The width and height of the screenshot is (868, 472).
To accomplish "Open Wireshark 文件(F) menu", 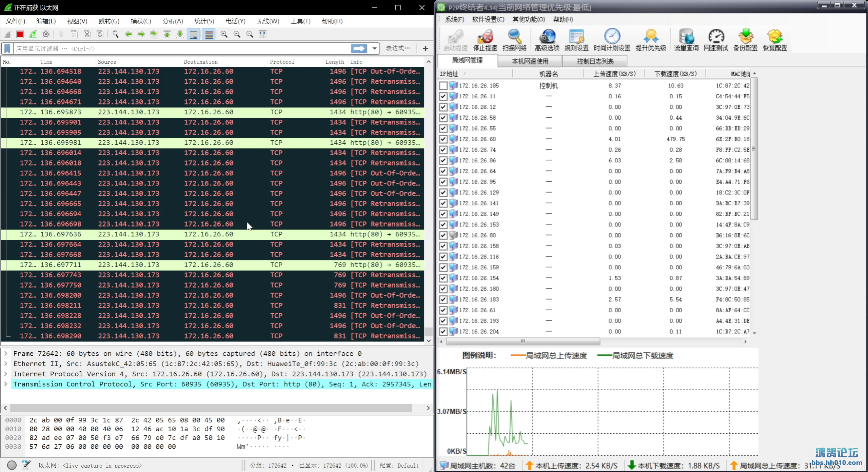I will pos(16,21).
